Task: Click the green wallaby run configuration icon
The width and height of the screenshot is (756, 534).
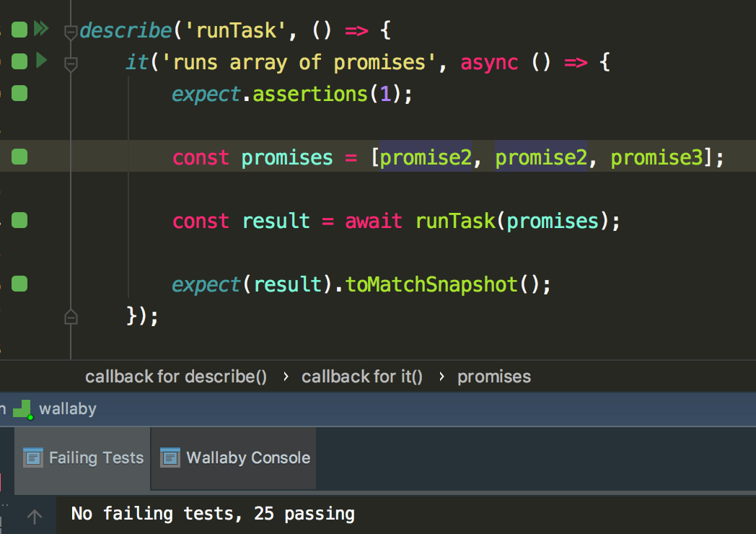Action: pyautogui.click(x=22, y=408)
